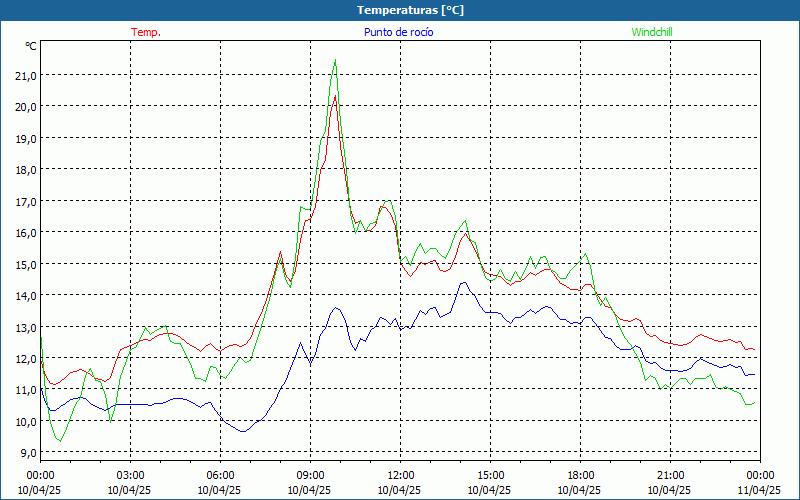
Task: Click the highest peak of the green Windchill line
Action: (335, 61)
